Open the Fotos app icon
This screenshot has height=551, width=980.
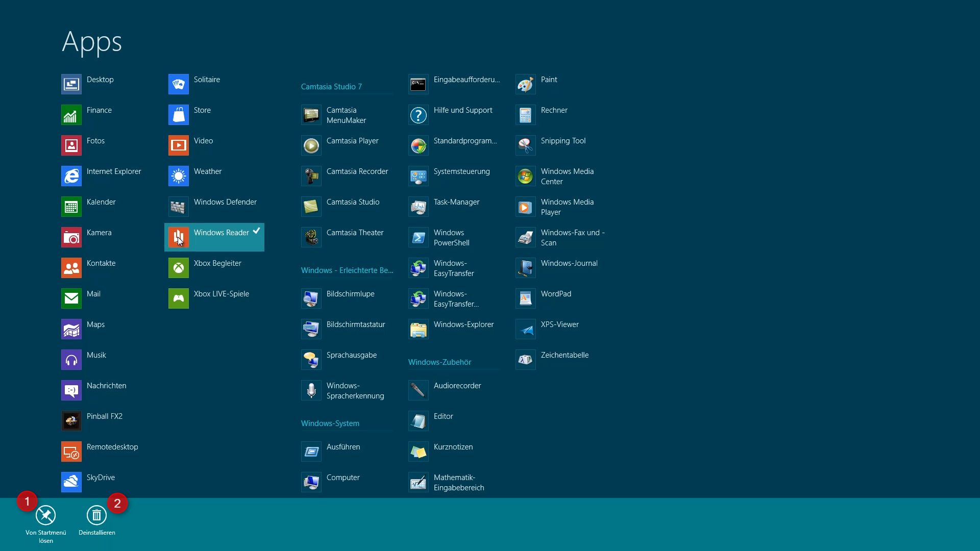tap(71, 145)
